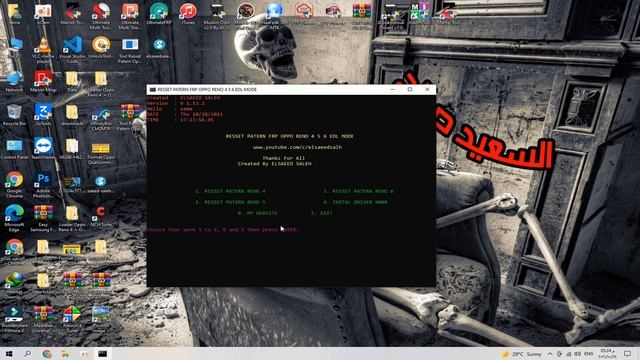
Task: Launch the Adobe Photoshop desktop shortcut
Action: [x=43, y=184]
